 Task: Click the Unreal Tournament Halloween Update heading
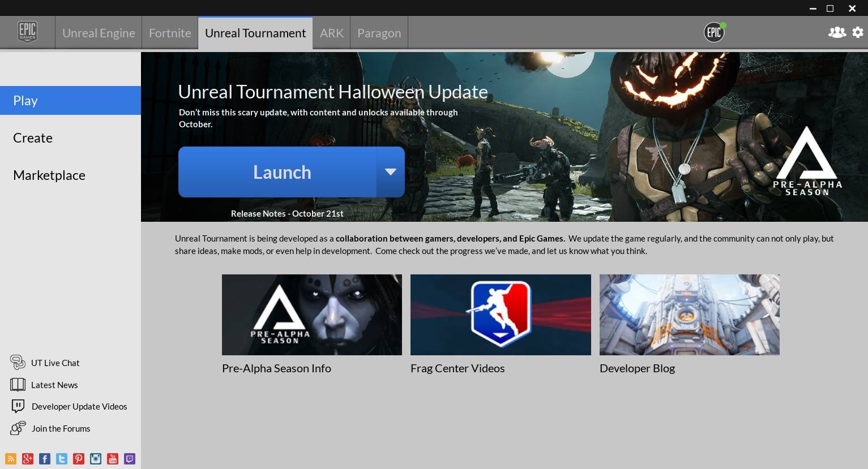pyautogui.click(x=333, y=92)
